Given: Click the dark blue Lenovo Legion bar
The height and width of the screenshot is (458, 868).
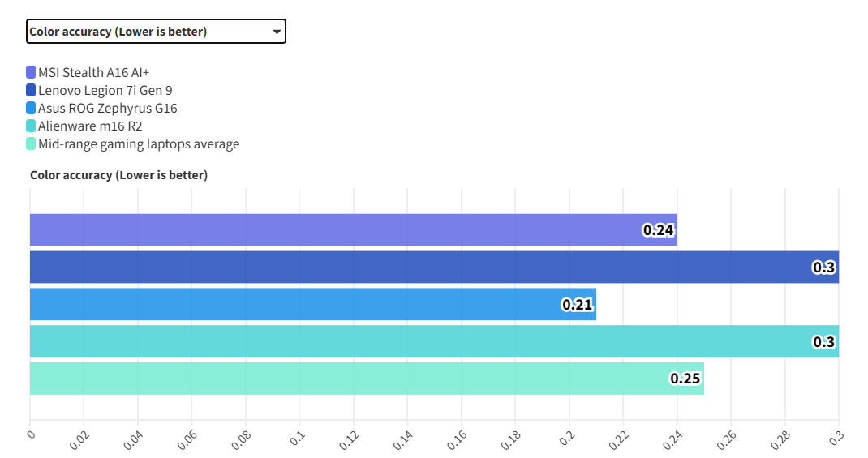Looking at the screenshot, I should point(406,267).
